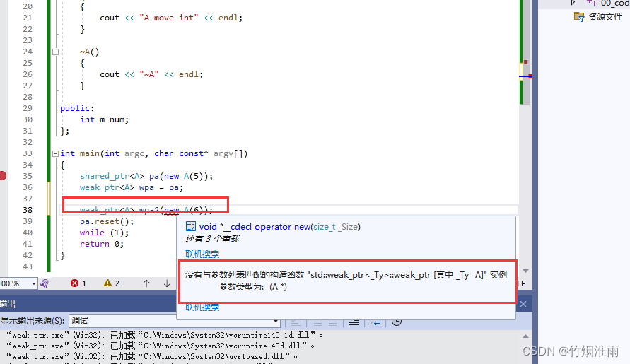630x364 pixels.
Task: Click the 00_cod project icon
Action: 592,3
